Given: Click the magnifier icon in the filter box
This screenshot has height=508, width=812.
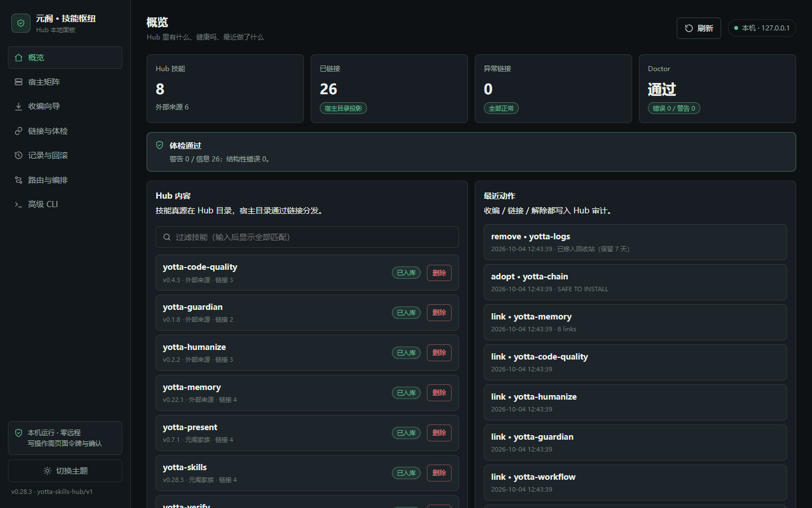Looking at the screenshot, I should (x=167, y=237).
